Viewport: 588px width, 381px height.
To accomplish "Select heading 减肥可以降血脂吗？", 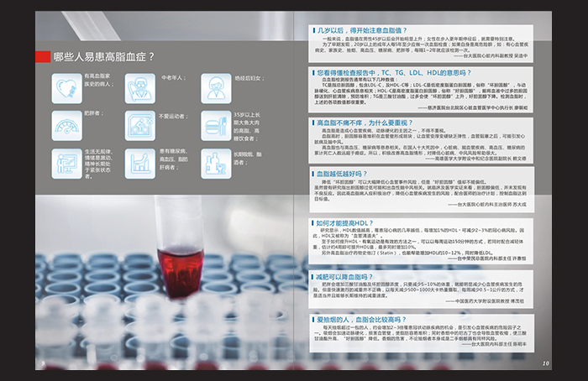I will pyautogui.click(x=344, y=277).
